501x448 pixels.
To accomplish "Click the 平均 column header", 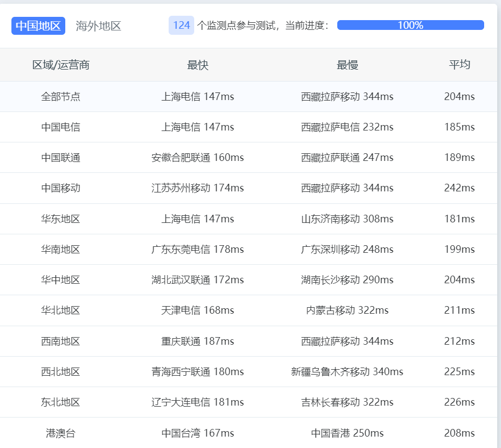I will (460, 65).
